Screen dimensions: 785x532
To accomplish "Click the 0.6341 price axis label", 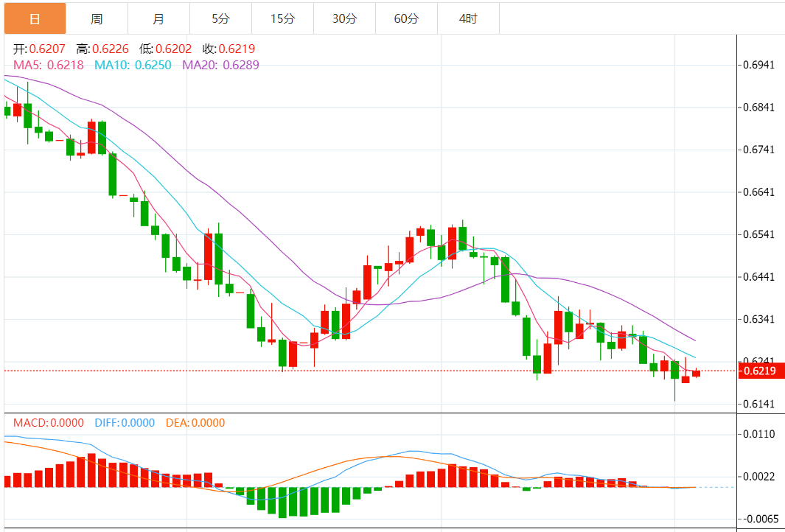I will pos(758,320).
